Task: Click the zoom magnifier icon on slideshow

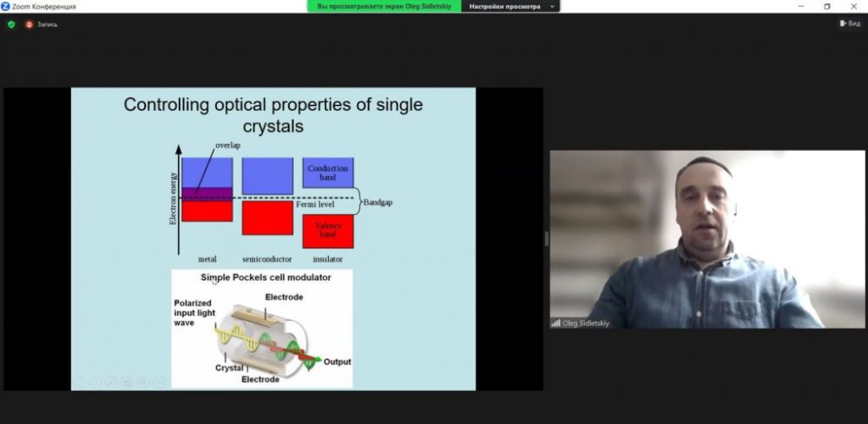Action: [143, 381]
